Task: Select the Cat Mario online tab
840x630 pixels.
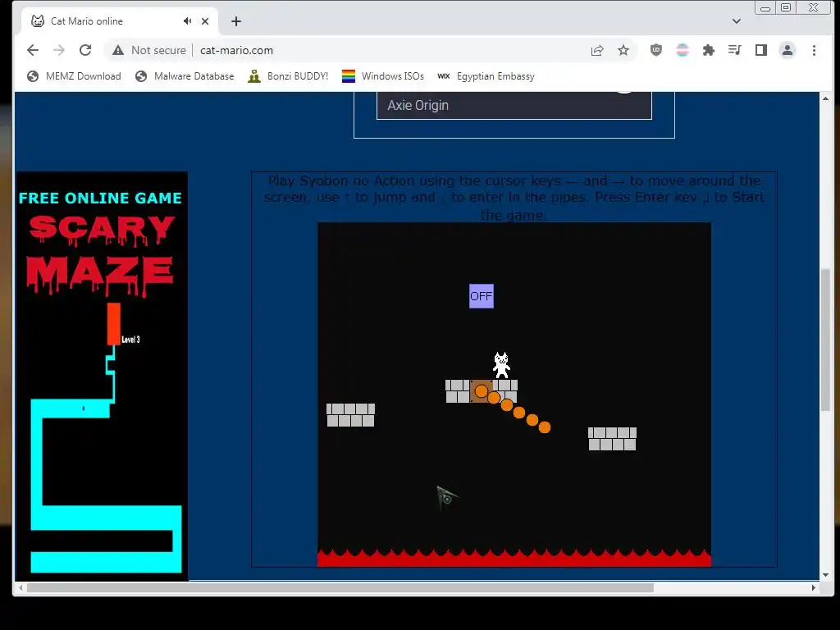Action: point(120,21)
